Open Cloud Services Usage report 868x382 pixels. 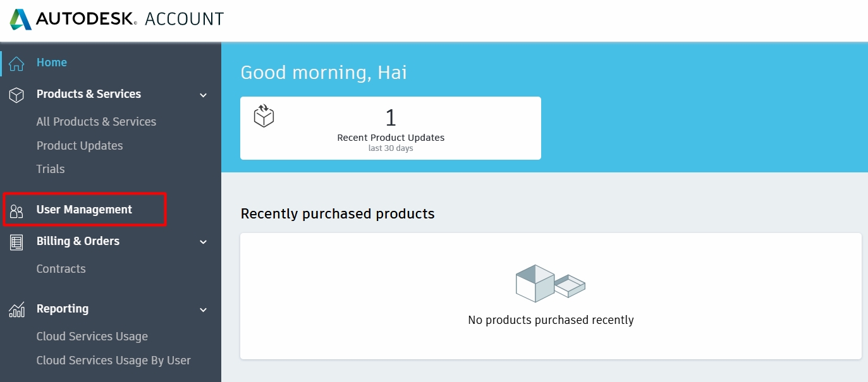92,337
